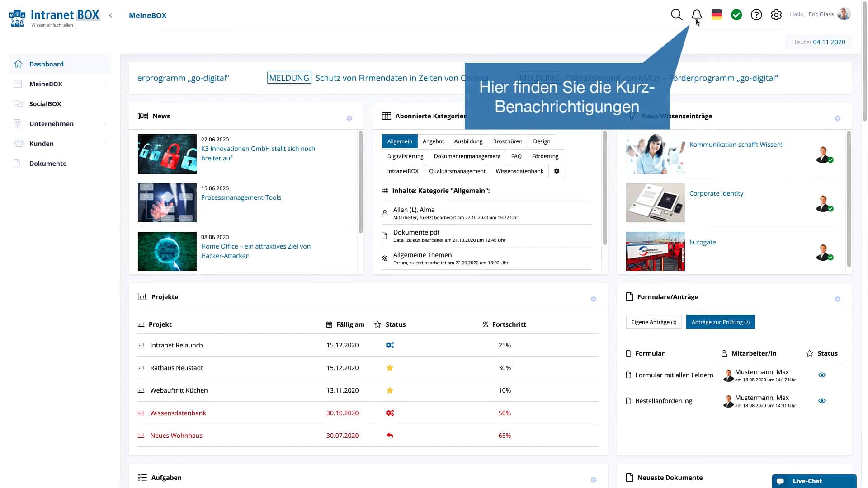Click Intranet Relaunch gears status icon
This screenshot has height=488, width=868.
390,345
